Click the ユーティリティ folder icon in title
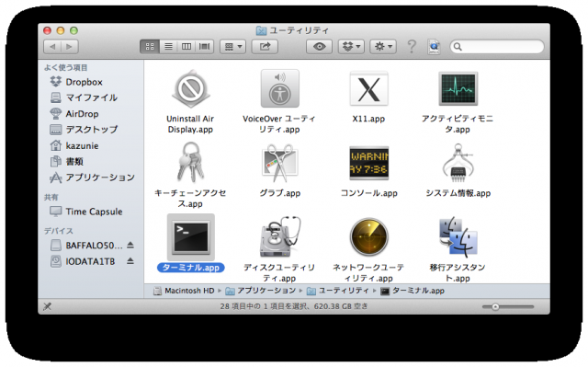This screenshot has width=588, height=367. 261,30
